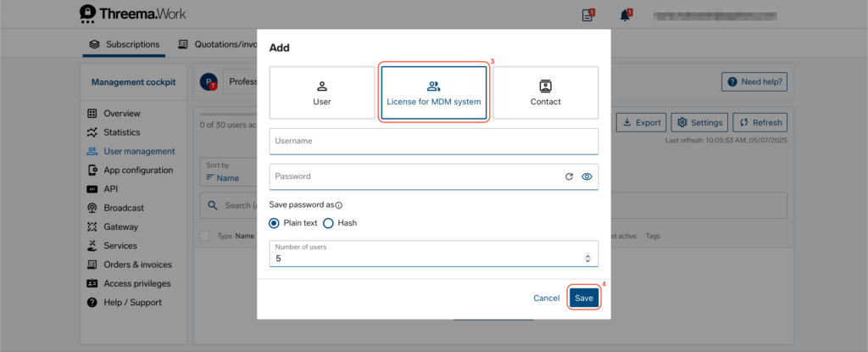Select the User option card
868x352 pixels.
(322, 92)
